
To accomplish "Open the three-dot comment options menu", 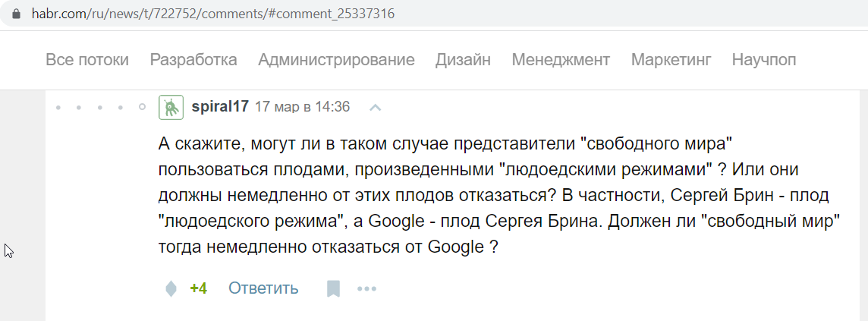I will click(x=367, y=288).
